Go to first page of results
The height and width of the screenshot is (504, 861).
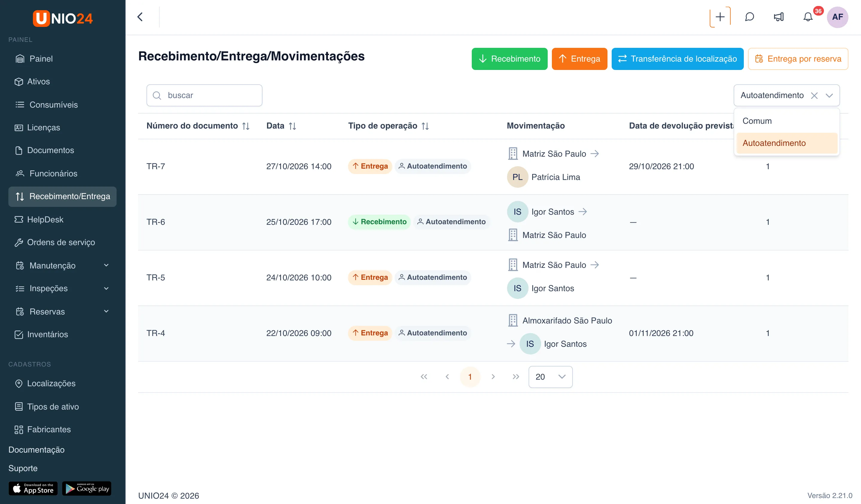pos(424,377)
